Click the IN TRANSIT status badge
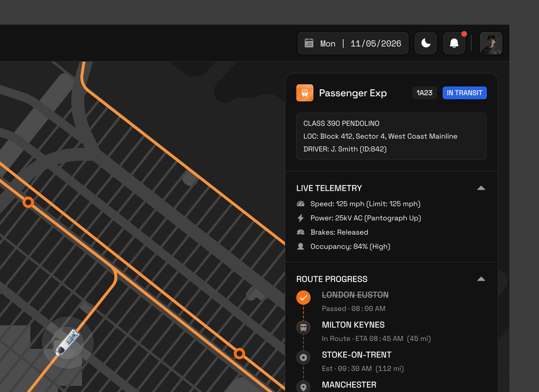The image size is (539, 392). coord(464,93)
